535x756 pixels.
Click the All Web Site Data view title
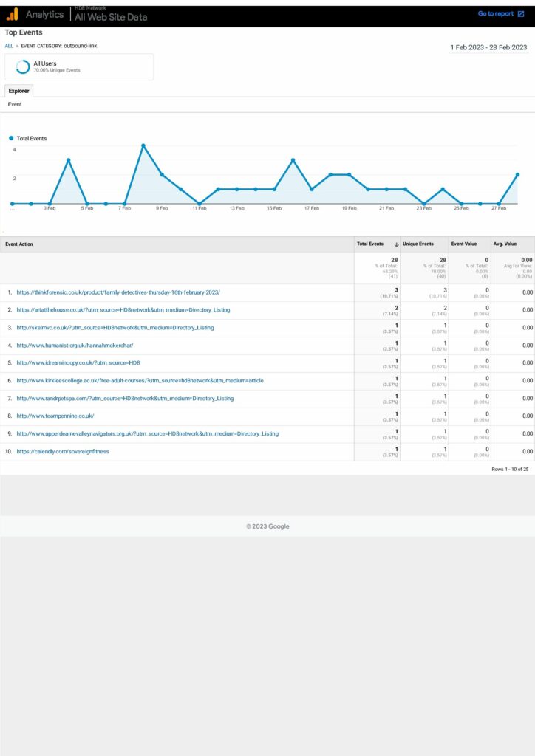point(111,18)
